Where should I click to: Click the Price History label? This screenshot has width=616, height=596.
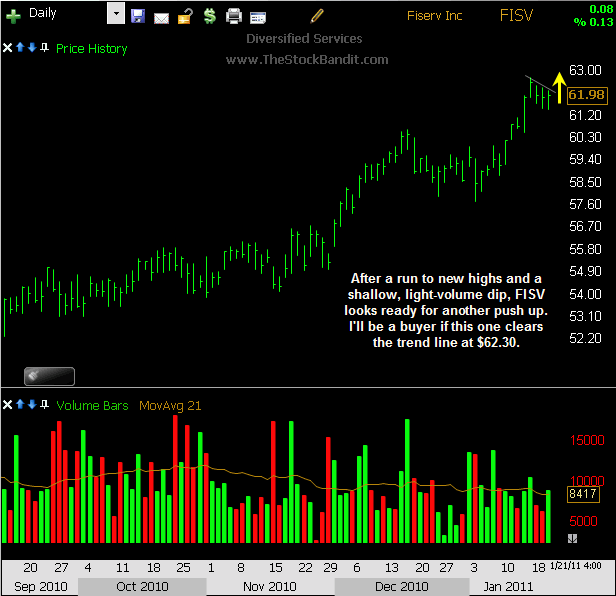click(92, 49)
